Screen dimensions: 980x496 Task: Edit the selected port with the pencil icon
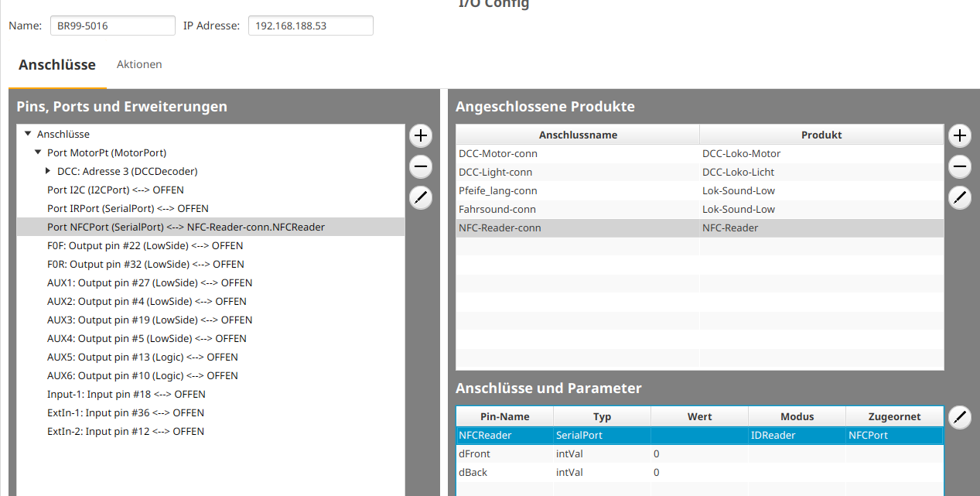pos(420,197)
